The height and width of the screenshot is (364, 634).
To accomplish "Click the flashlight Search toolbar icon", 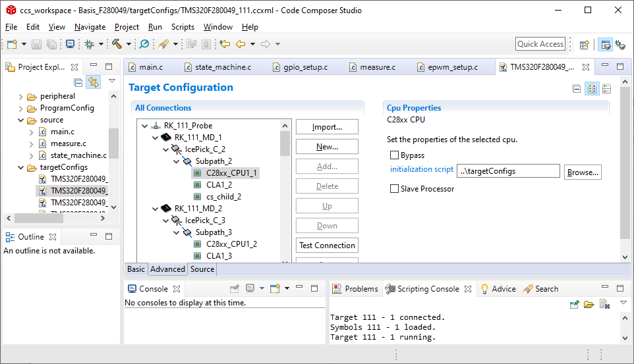I will (163, 44).
